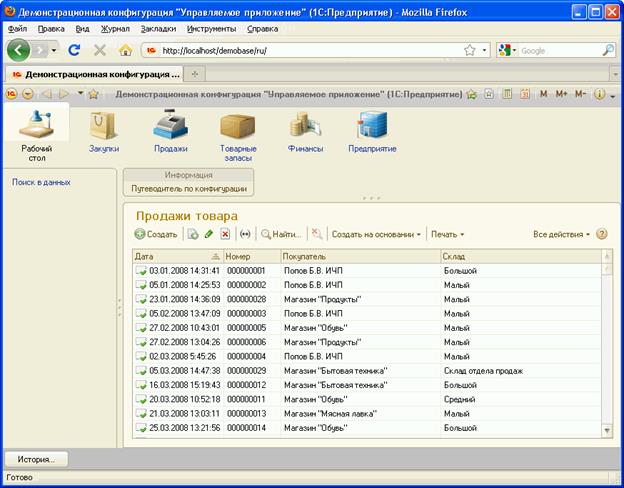Go forward with 1C right arrow

64,94
